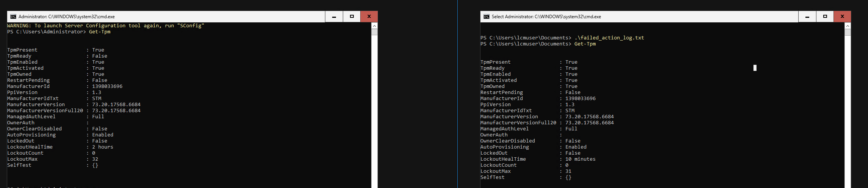This screenshot has width=868, height=188.
Task: Click LockoutHealTime 2 hours value
Action: click(103, 147)
